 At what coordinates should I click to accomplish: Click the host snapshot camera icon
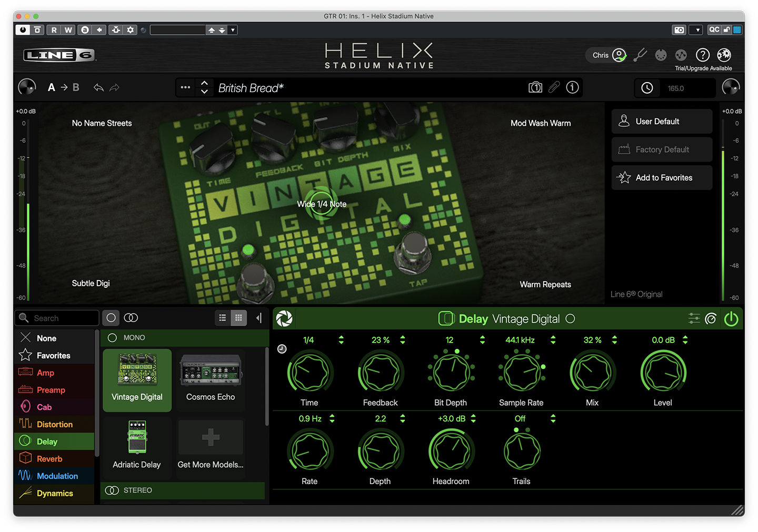coord(680,30)
